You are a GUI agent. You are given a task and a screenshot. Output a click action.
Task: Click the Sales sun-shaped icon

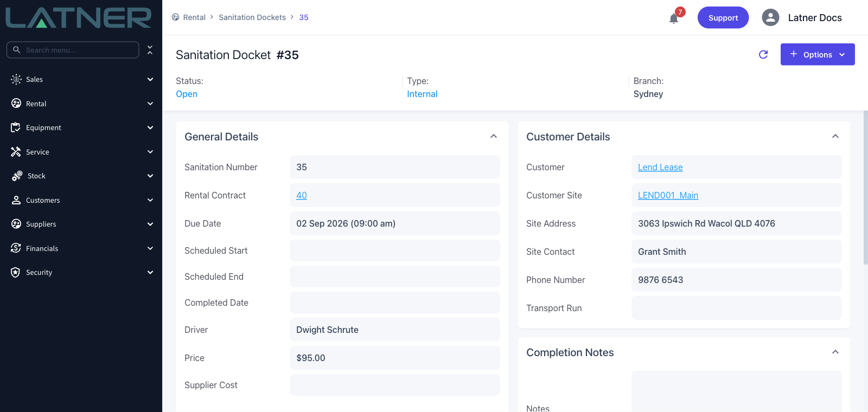[x=16, y=79]
